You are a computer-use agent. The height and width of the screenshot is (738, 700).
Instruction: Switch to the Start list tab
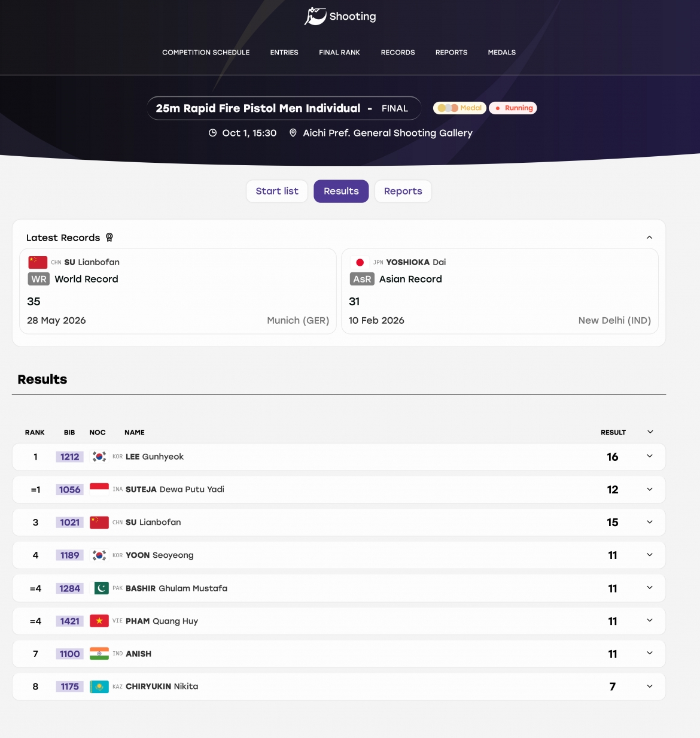point(277,192)
